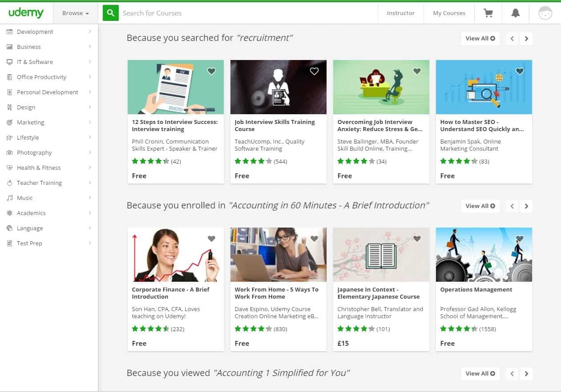
Task: Wishlist the How to Master SEO course
Action: coord(520,71)
